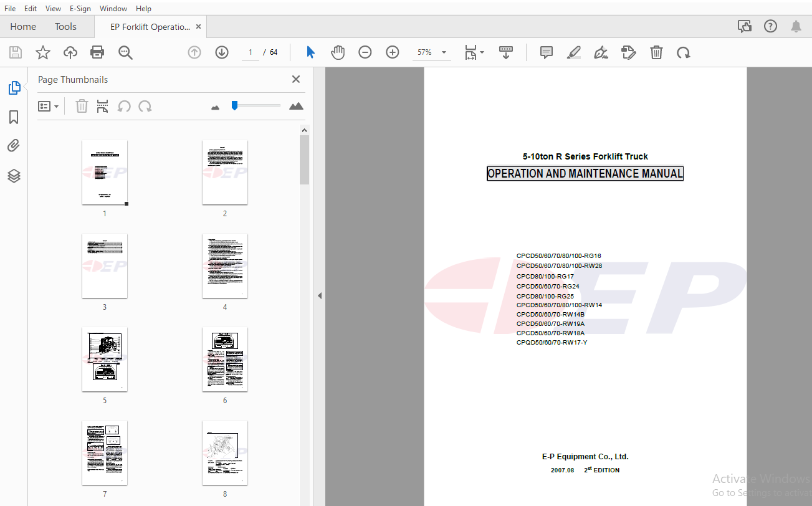Click the page number input field
The image size is (812, 506).
click(251, 52)
